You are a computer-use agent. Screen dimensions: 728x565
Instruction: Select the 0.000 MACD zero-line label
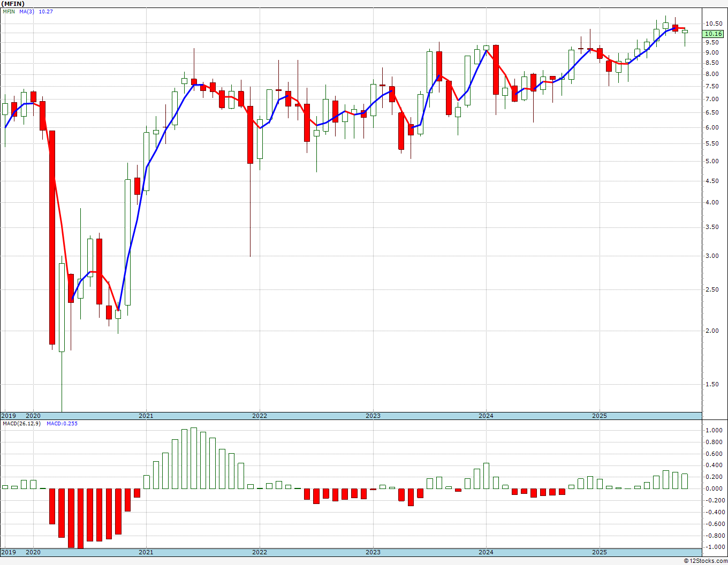click(715, 488)
